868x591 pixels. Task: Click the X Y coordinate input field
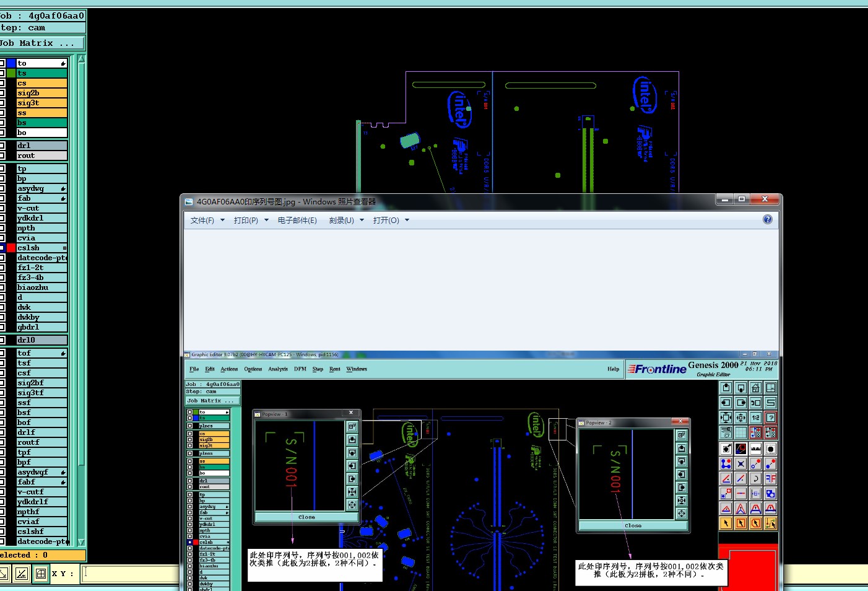(131, 574)
